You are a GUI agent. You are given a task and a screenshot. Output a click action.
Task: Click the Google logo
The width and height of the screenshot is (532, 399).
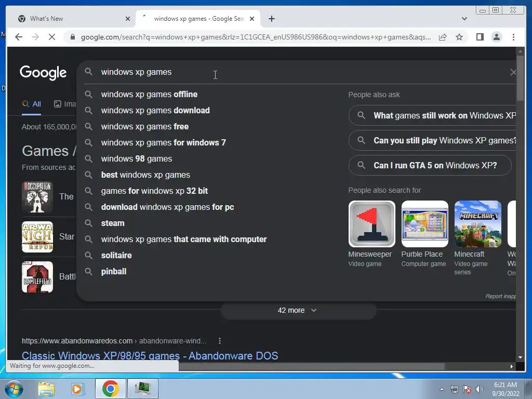43,72
